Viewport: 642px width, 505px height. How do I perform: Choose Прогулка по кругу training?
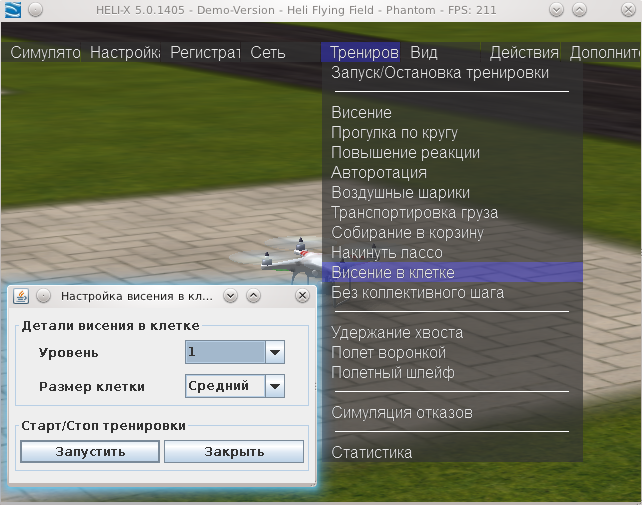point(452,133)
